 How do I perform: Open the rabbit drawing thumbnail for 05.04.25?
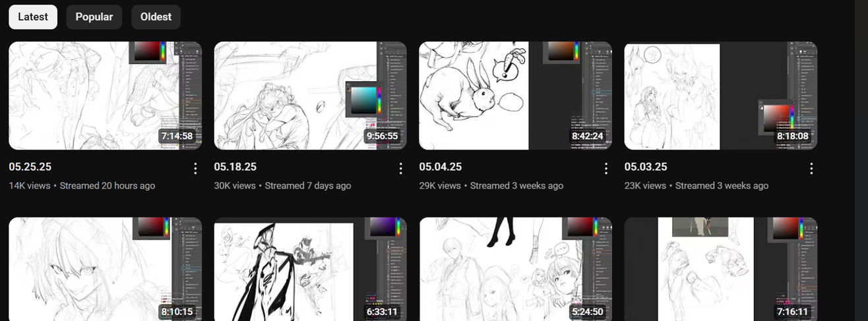pyautogui.click(x=516, y=96)
